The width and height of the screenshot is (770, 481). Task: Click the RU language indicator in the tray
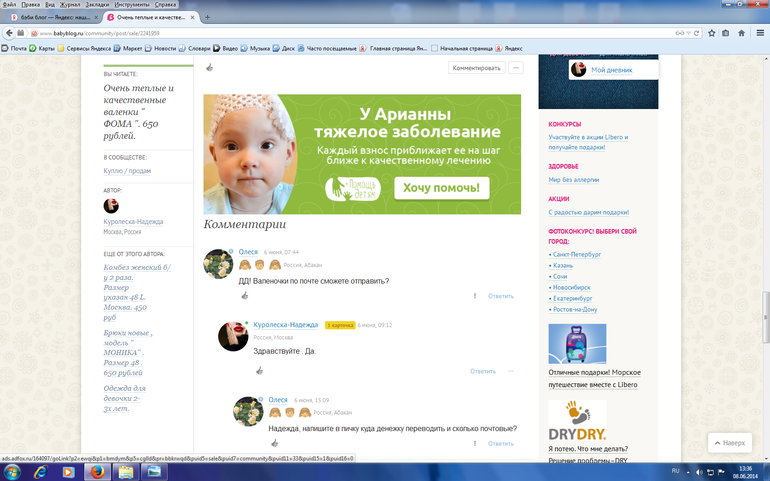[x=675, y=471]
